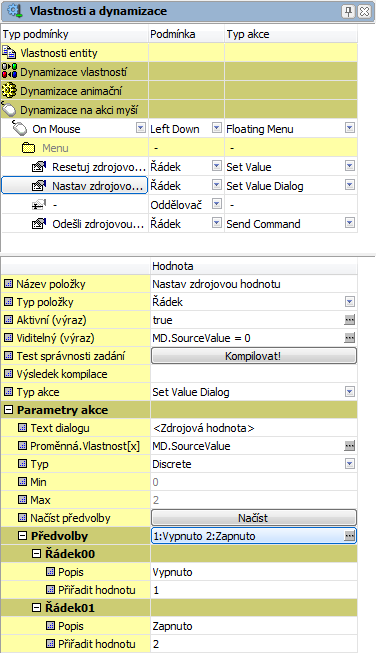
Task: Open the Předvolby editor ellipsis button
Action: point(350,536)
